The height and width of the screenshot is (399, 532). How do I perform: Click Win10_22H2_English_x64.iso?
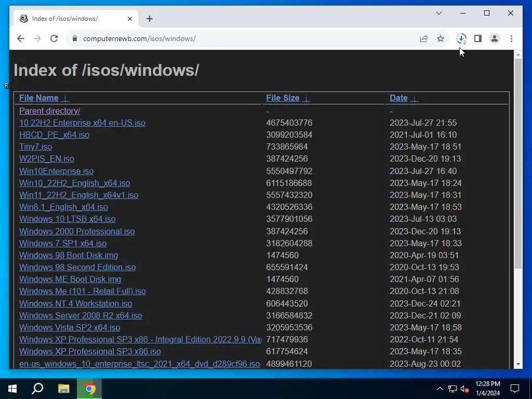(x=75, y=183)
